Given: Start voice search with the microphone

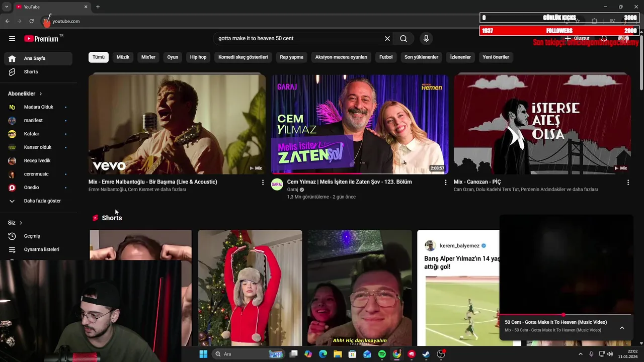Looking at the screenshot, I should [426, 39].
